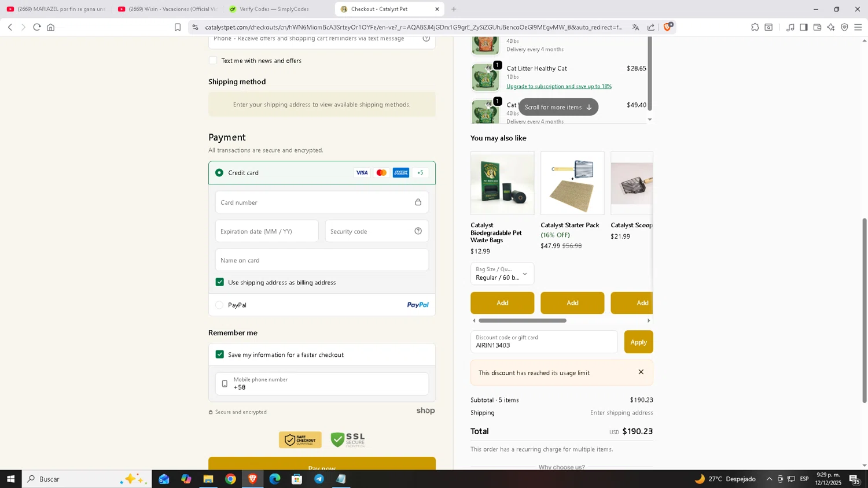Toggle the browser sidebar panel icon
Image resolution: width=868 pixels, height=488 pixels.
804,27
